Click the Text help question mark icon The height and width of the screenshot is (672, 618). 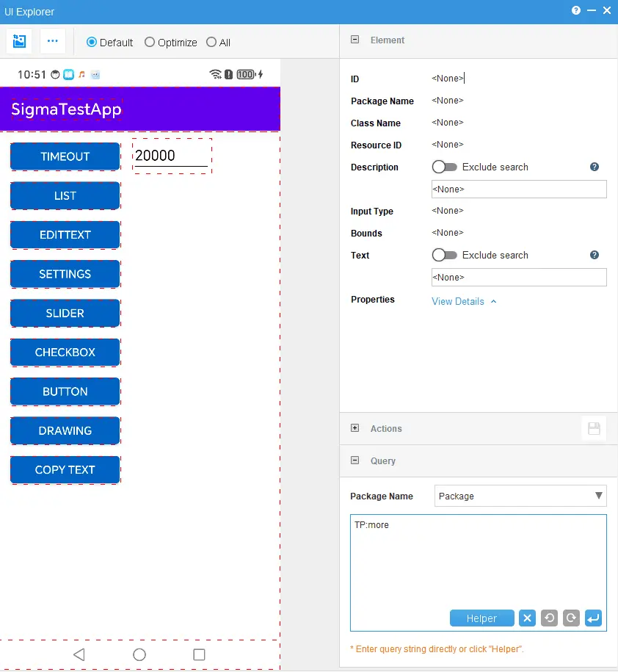594,255
